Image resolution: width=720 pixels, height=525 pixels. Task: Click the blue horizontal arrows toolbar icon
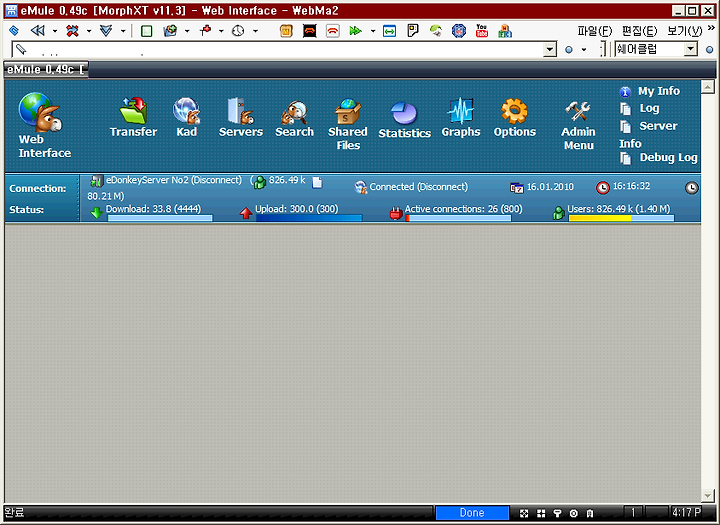389,31
